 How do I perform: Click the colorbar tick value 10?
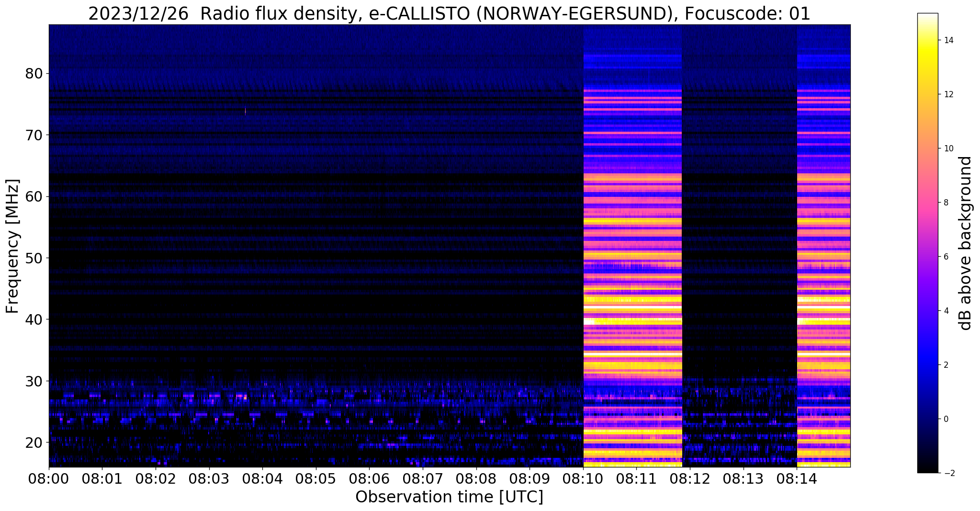click(x=948, y=148)
